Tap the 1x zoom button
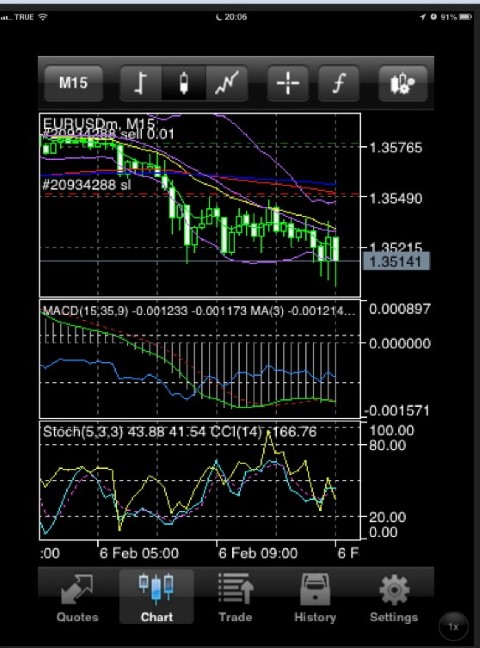This screenshot has height=648, width=480. [454, 627]
